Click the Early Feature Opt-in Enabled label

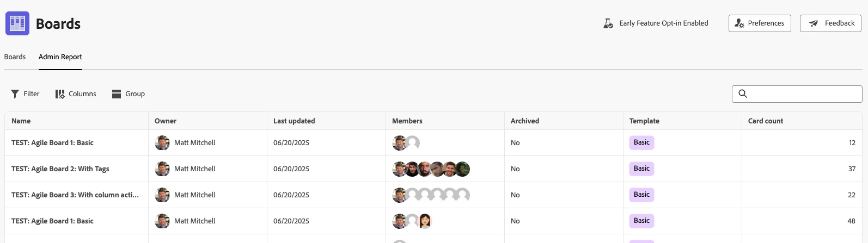click(x=663, y=23)
